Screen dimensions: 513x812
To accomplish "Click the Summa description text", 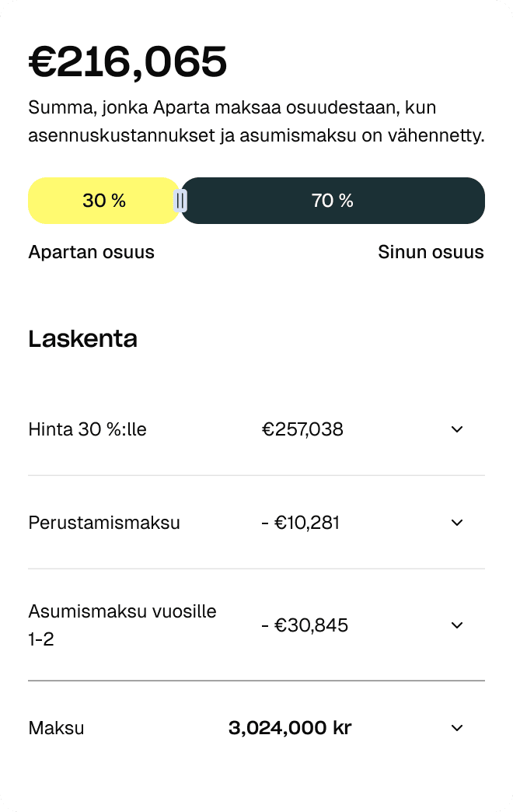I will tap(256, 121).
